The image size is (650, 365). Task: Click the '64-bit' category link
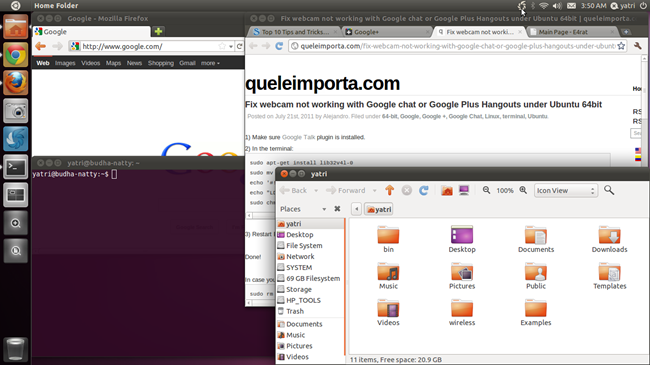(390, 116)
